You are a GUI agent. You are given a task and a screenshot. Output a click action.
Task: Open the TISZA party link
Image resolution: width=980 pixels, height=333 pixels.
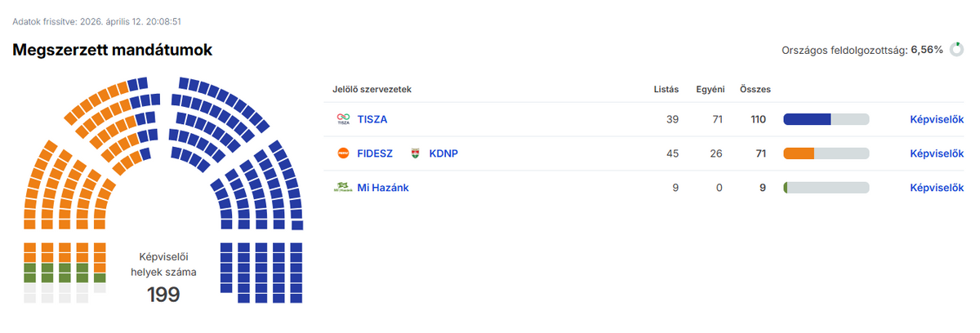tap(372, 119)
